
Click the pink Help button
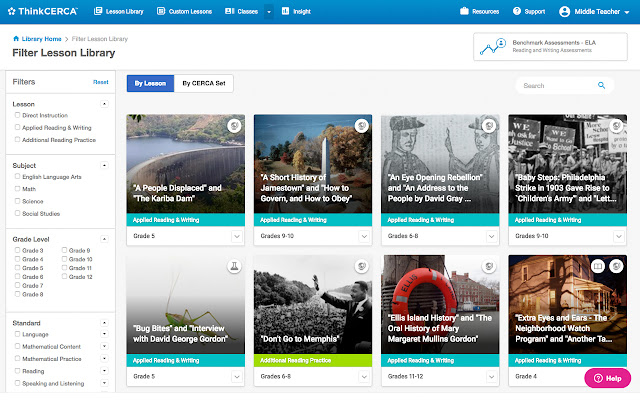pos(607,379)
